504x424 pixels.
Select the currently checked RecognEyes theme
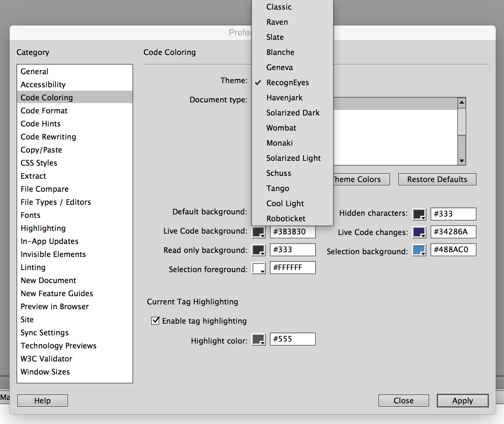point(288,82)
